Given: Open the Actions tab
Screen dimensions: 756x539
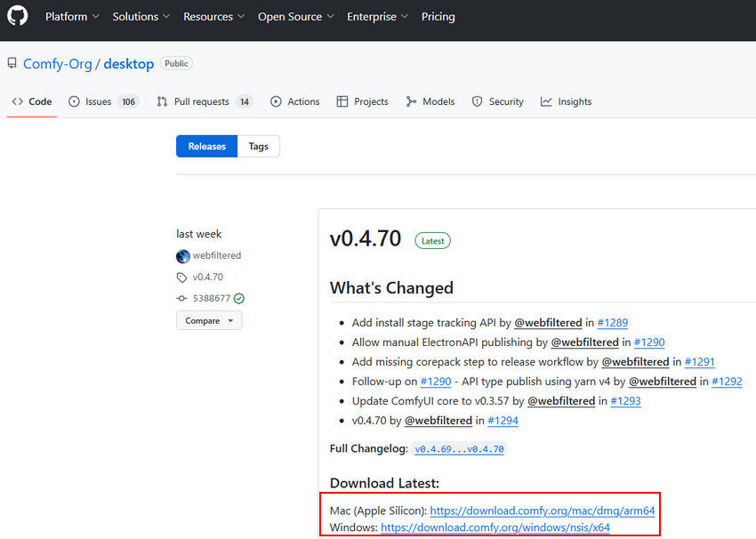Looking at the screenshot, I should pyautogui.click(x=295, y=101).
